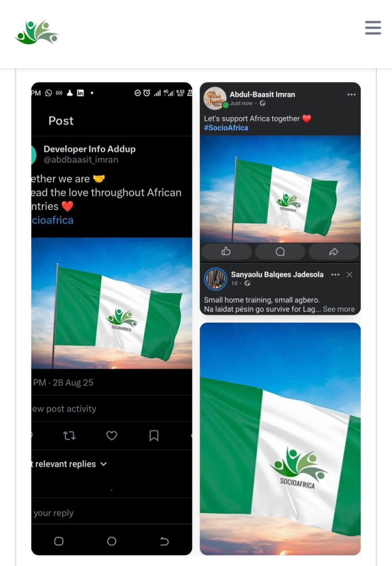Tap the #socioafrica hashtag in the tweet

[53, 220]
